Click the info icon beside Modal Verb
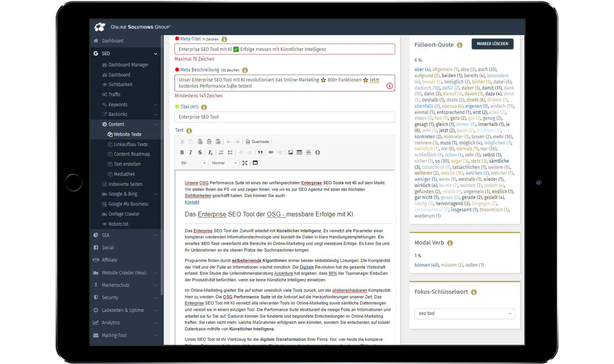614x364 pixels. pyautogui.click(x=450, y=243)
